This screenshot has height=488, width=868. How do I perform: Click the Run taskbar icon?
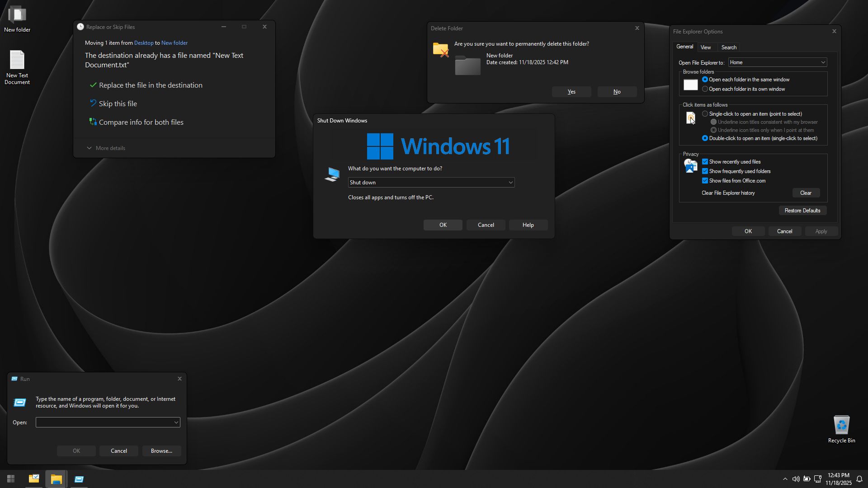[x=79, y=479]
